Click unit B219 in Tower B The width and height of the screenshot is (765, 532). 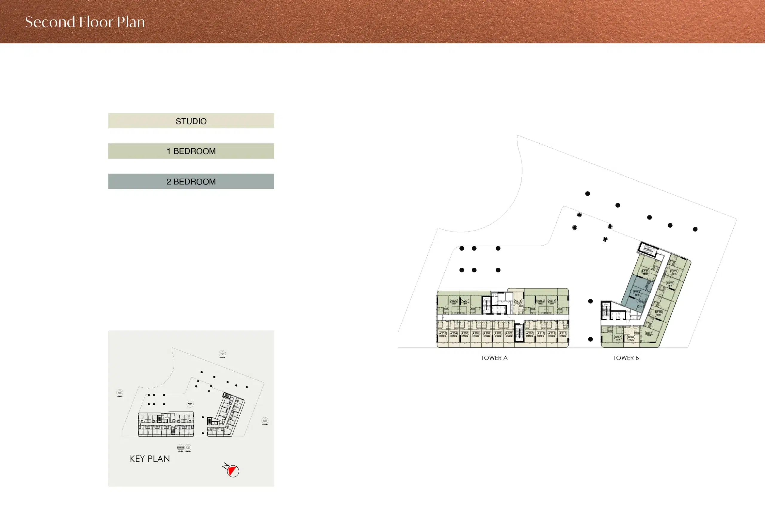coord(648,333)
